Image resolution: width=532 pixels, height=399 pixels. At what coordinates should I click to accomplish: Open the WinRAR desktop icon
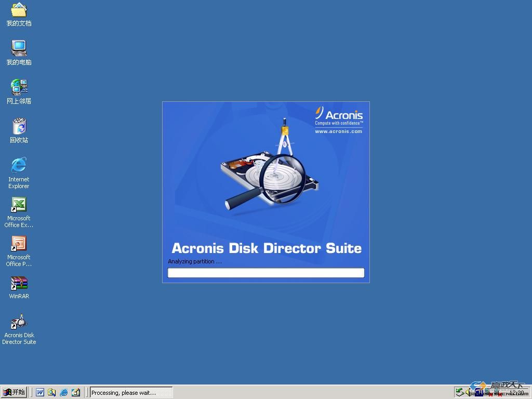pos(19,284)
